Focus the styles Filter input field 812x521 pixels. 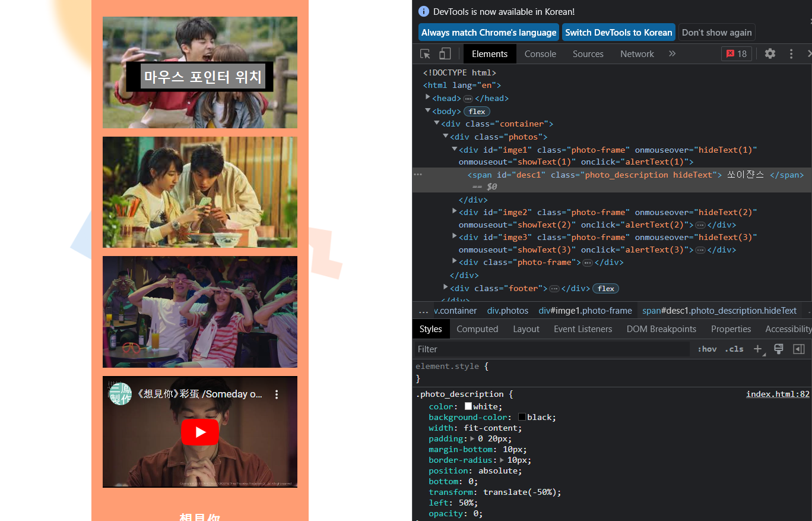tap(552, 349)
